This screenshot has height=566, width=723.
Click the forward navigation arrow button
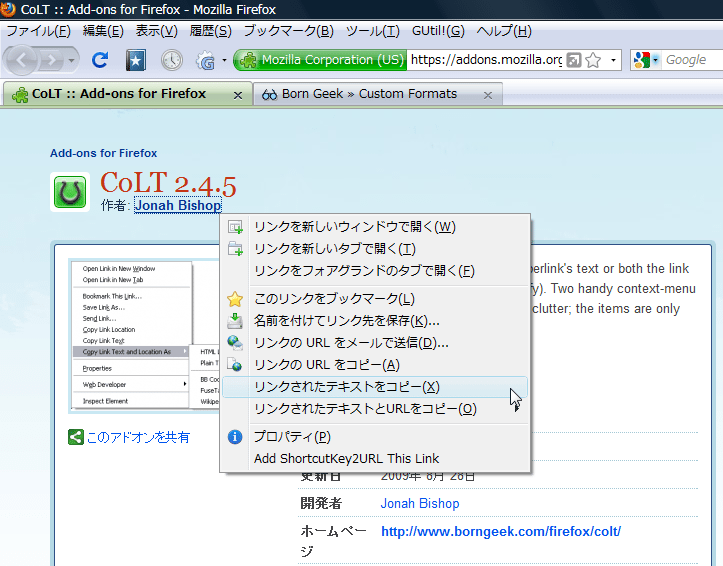51,60
